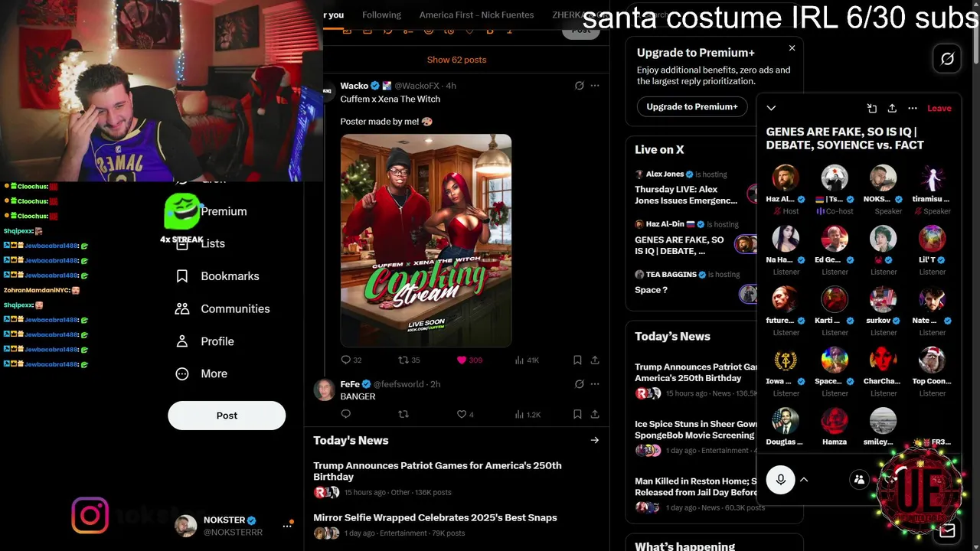Select speaker tiramisu avatar in Space
The image size is (980, 551).
click(932, 178)
